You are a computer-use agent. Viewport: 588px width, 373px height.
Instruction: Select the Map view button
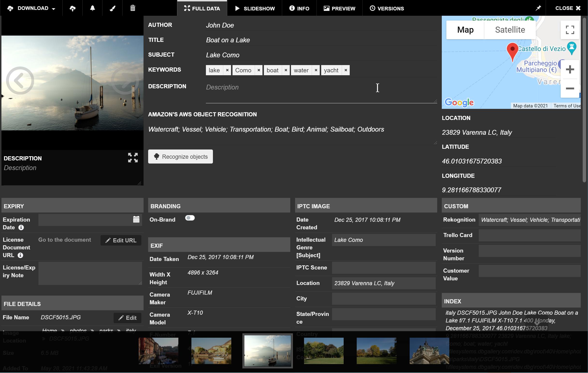(x=465, y=30)
